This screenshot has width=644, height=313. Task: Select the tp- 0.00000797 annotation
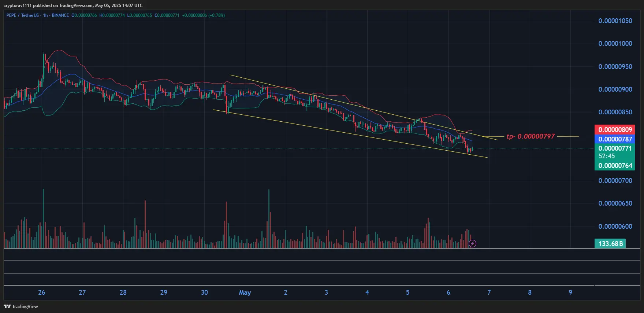click(531, 136)
